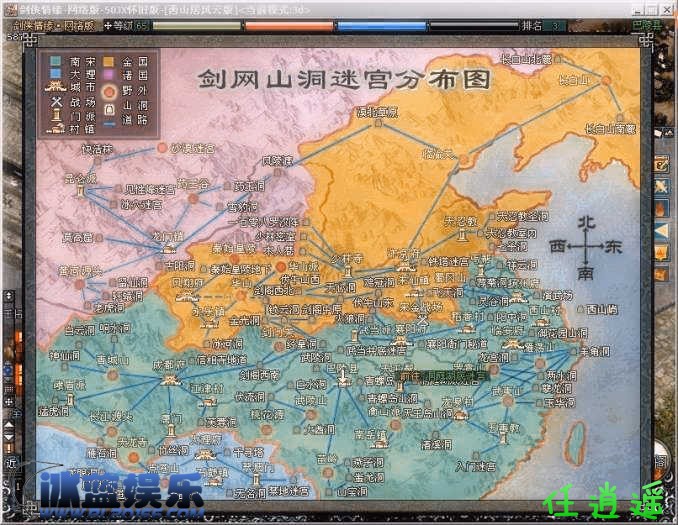
Task: Click the 成都府 city icon on the map
Action: tap(169, 380)
